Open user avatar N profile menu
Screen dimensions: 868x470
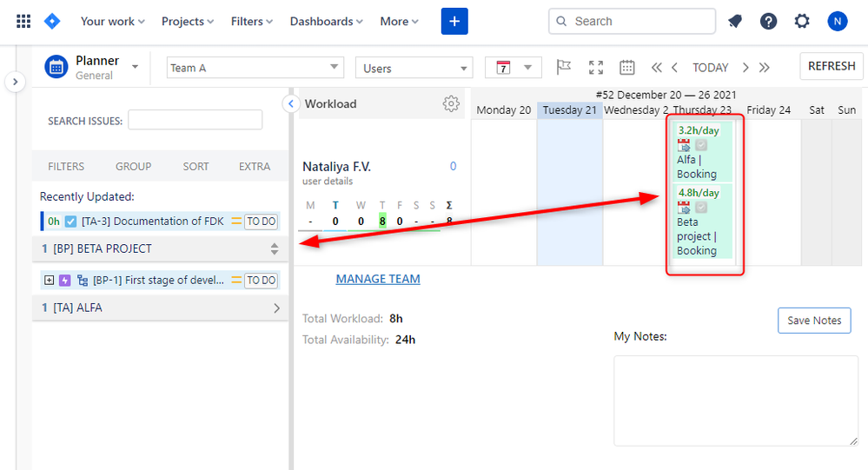[x=838, y=22]
